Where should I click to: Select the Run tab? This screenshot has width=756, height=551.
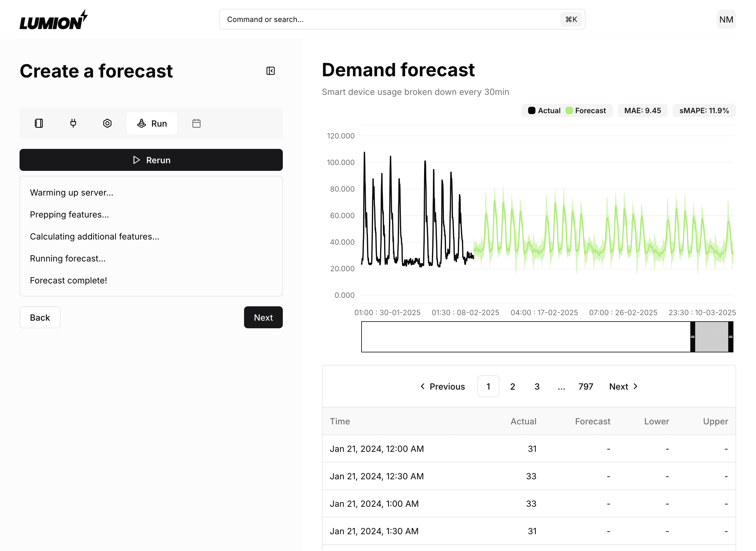[152, 123]
